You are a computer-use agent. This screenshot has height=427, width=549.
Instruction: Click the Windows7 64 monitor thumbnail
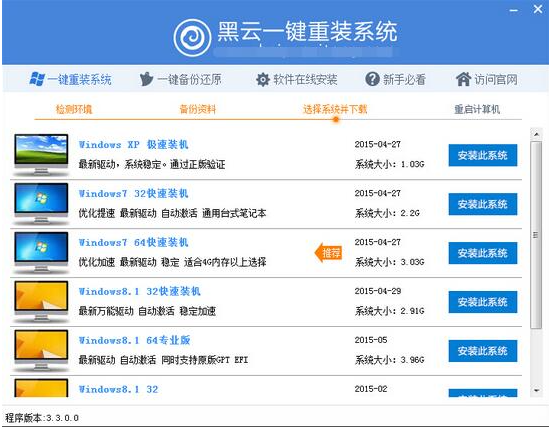coord(41,253)
